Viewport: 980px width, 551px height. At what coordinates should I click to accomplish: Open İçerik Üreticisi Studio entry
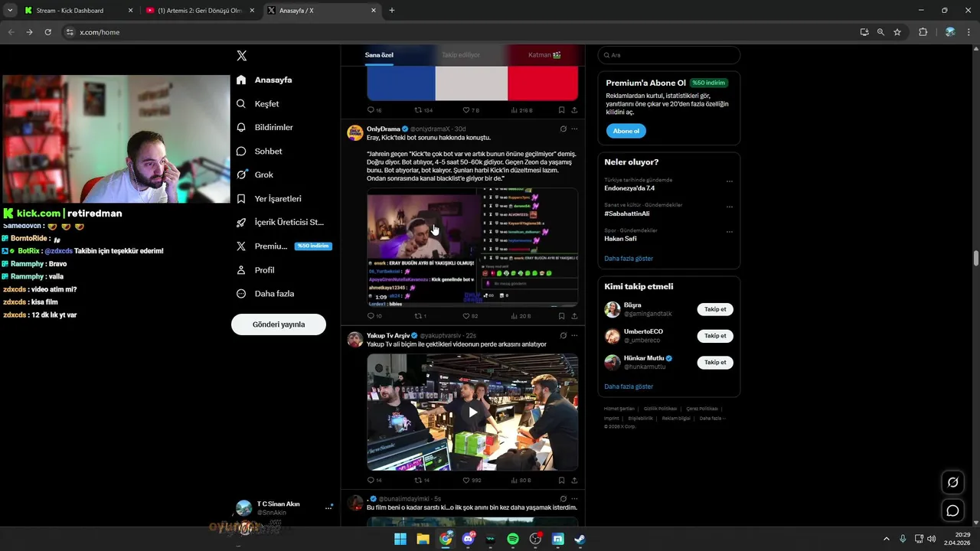[279, 222]
